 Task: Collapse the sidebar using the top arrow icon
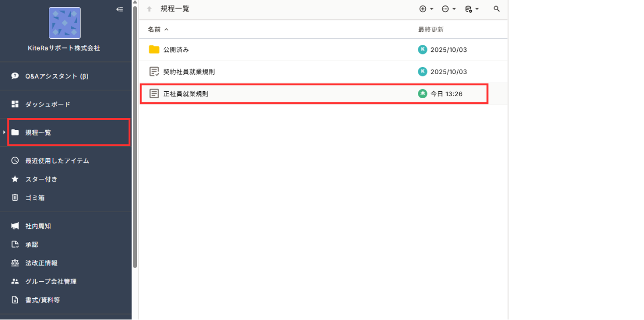pos(119,9)
